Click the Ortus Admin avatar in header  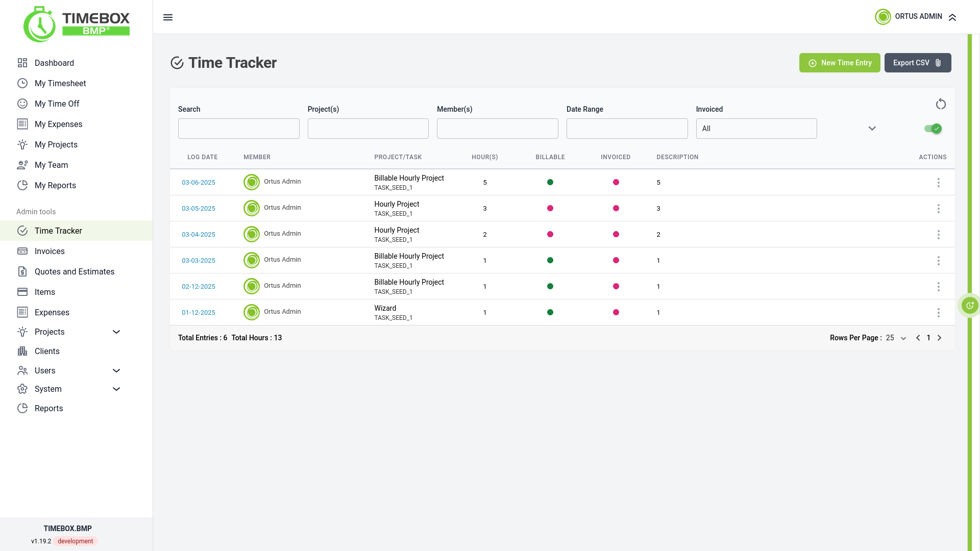coord(883,17)
